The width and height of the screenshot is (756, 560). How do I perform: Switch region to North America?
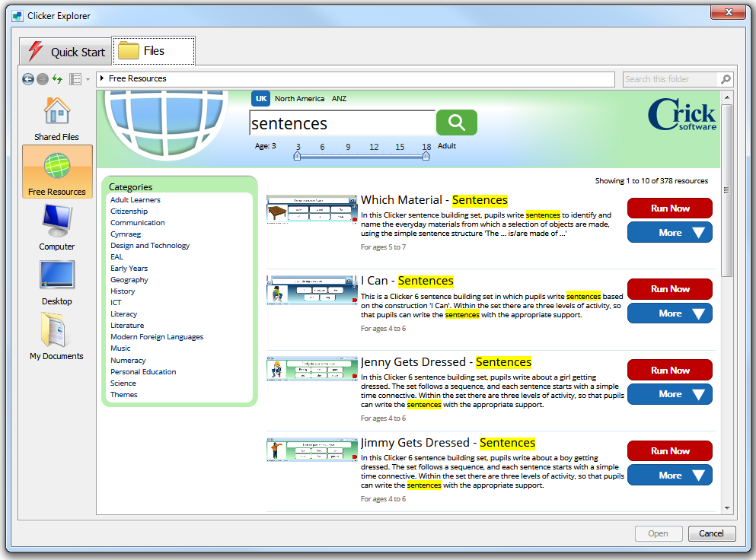click(x=299, y=98)
